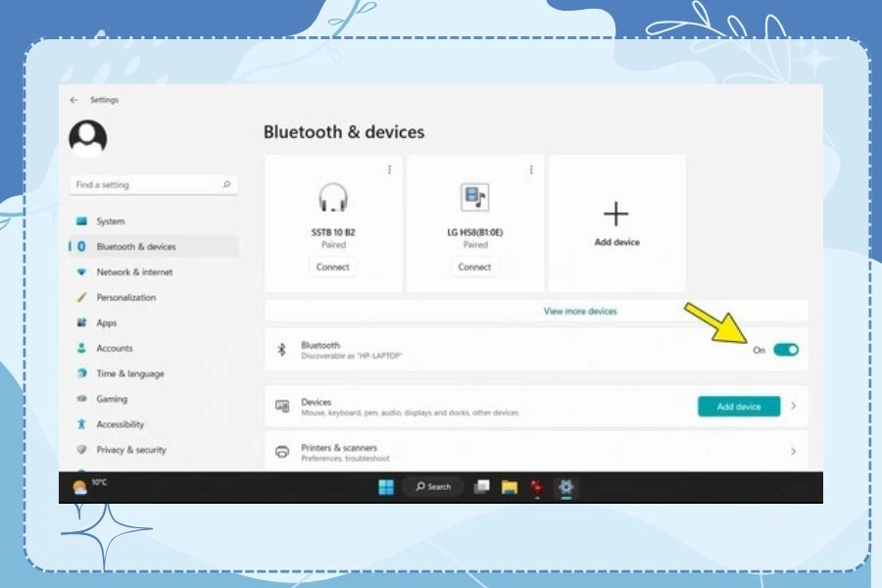Image resolution: width=882 pixels, height=588 pixels.
Task: Click the SSTB 10 B2 headphones icon
Action: click(333, 197)
